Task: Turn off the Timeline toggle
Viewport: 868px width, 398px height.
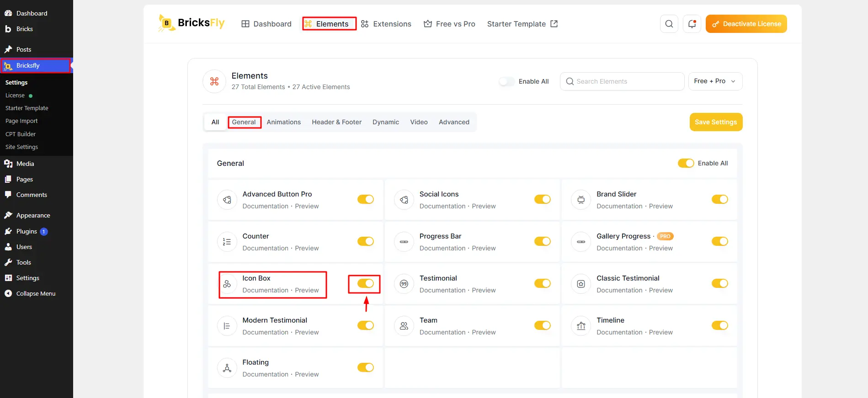Action: point(720,325)
